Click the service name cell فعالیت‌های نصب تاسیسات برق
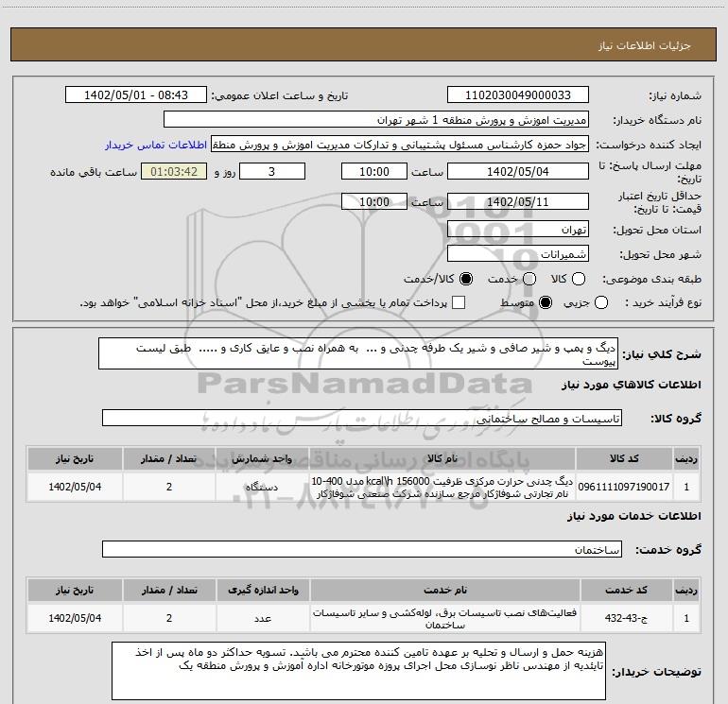728x704 pixels. click(444, 618)
